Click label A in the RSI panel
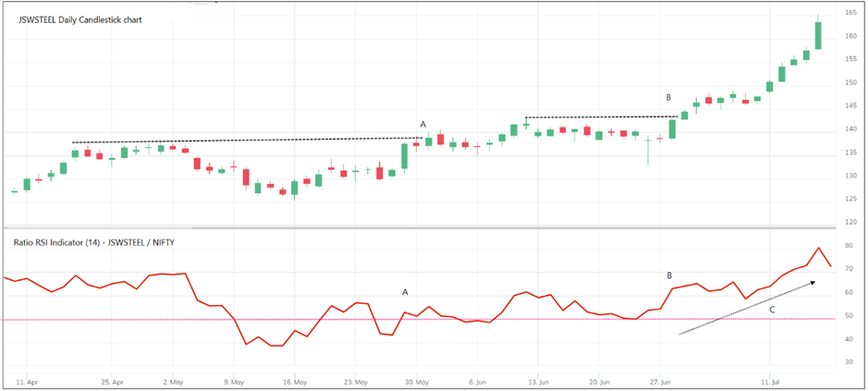Screen dimensions: 868x391 405,291
